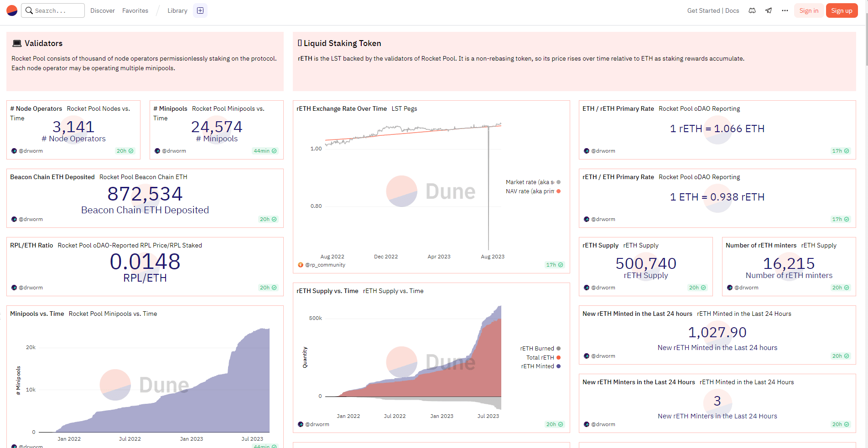Click 20h refresh badge on RPL/ETH Ratio
868x448 pixels.
point(268,288)
